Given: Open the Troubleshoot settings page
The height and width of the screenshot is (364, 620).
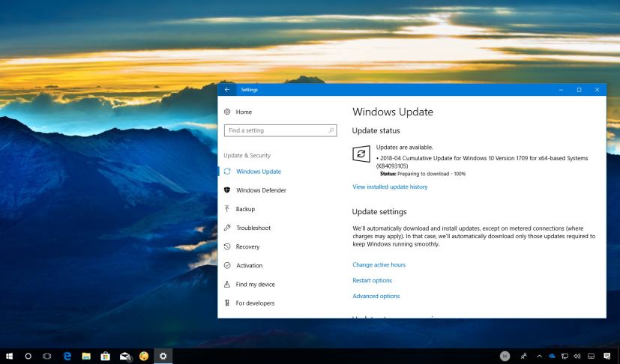Looking at the screenshot, I should click(x=253, y=228).
